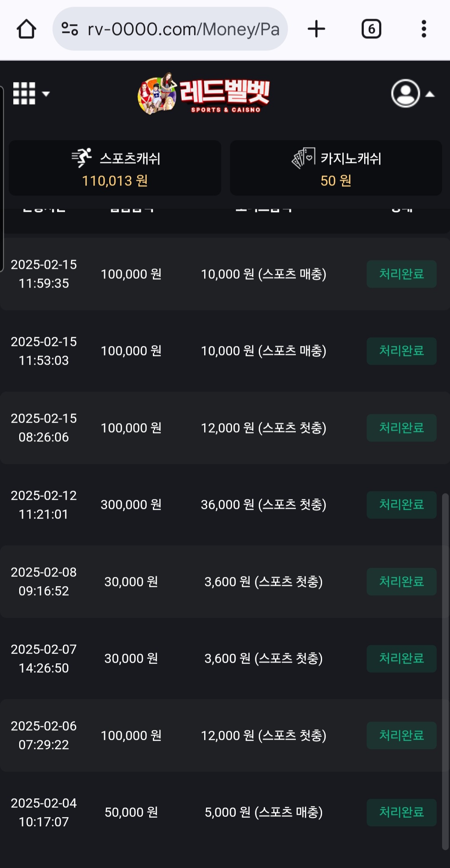This screenshot has height=868, width=450.
Task: Click 처리완료 for the 2025-02-04 deposit
Action: coord(401,812)
